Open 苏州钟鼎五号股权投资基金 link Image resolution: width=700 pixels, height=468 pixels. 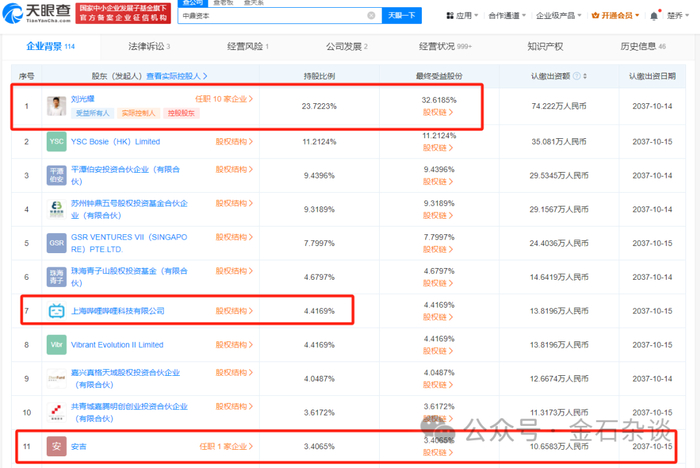coord(129,209)
